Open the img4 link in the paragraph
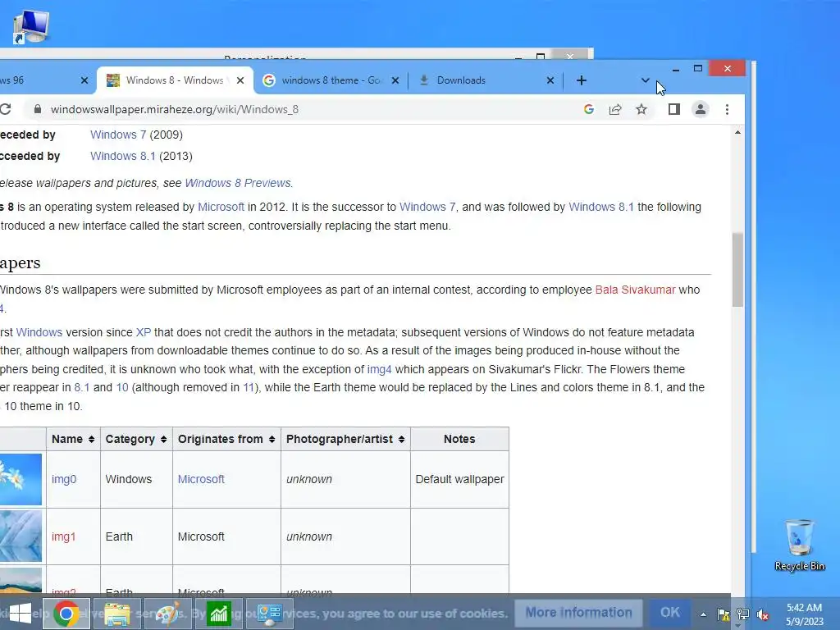The image size is (840, 630). (x=379, y=370)
